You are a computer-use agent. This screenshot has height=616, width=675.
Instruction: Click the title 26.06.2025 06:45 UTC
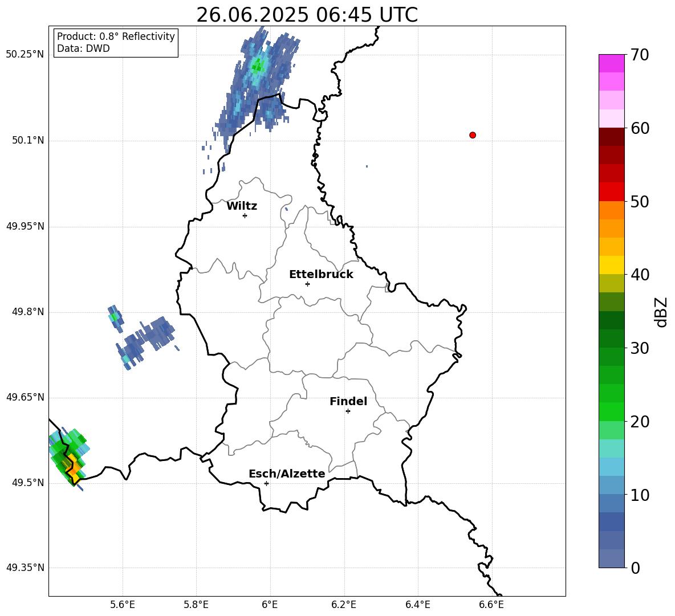pyautogui.click(x=307, y=15)
